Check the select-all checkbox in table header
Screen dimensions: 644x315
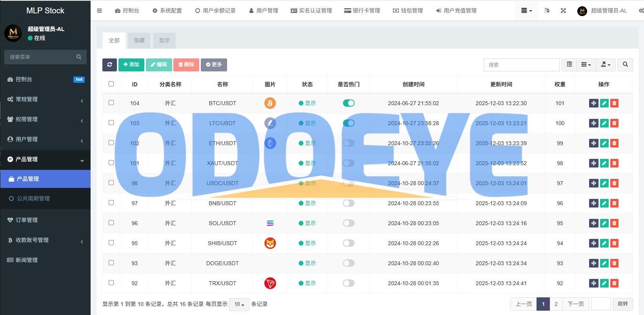[111, 84]
